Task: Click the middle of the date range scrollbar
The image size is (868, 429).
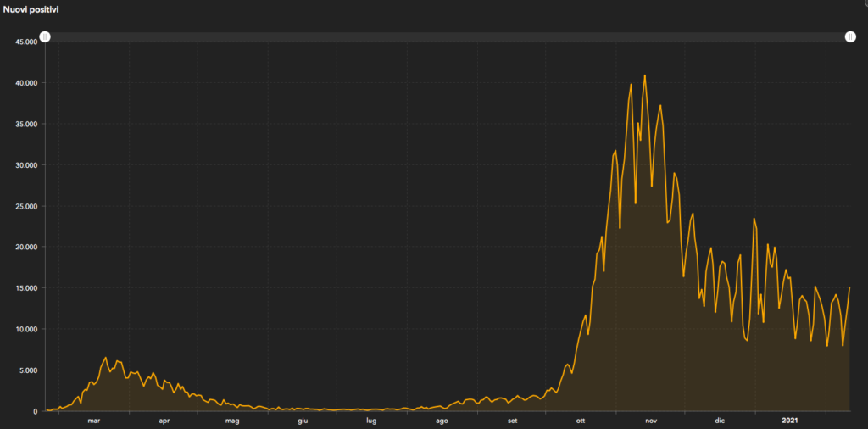Action: point(448,36)
